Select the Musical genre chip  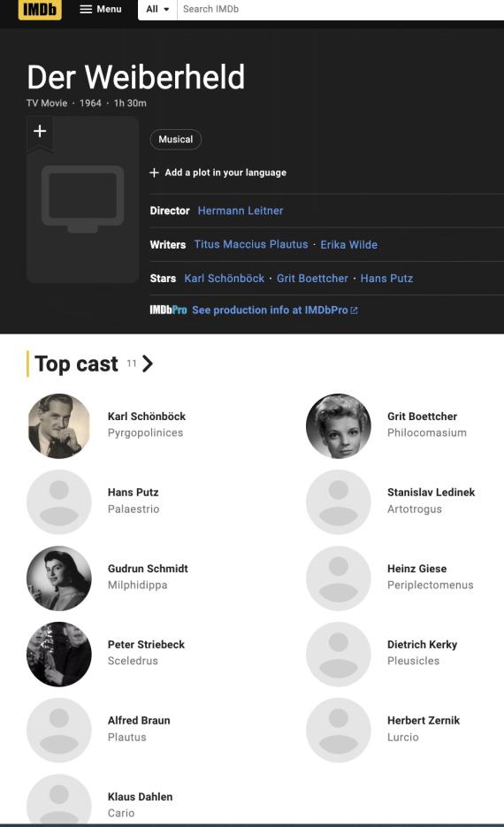coord(176,139)
